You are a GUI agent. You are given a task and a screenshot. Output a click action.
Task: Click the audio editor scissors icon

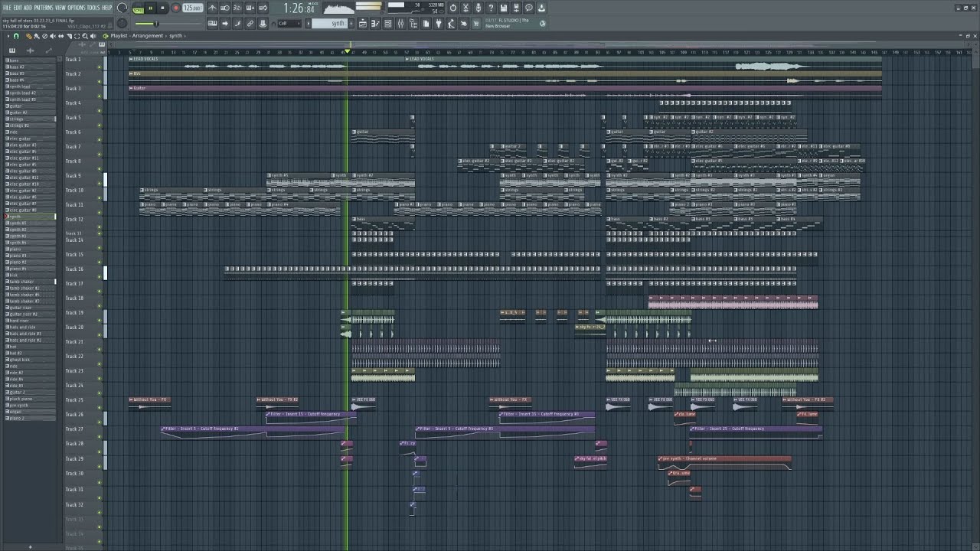click(x=465, y=8)
